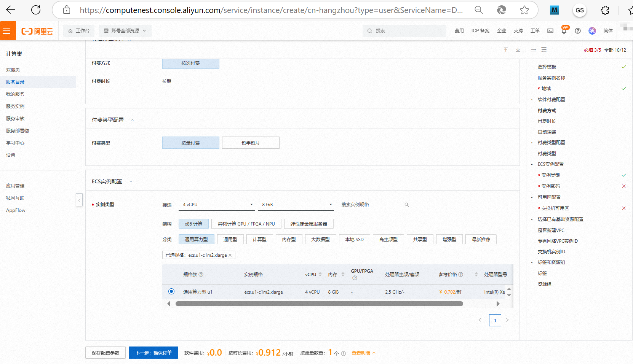Screen dimensions: 633x364
Task: Click the 保存配置参数 button
Action: click(105, 353)
